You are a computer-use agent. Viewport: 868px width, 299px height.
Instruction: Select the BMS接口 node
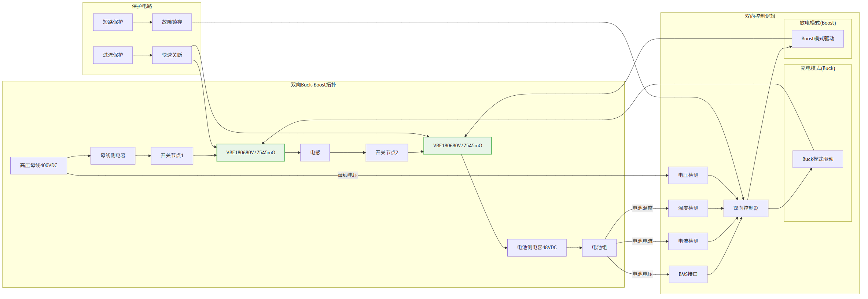pyautogui.click(x=688, y=274)
